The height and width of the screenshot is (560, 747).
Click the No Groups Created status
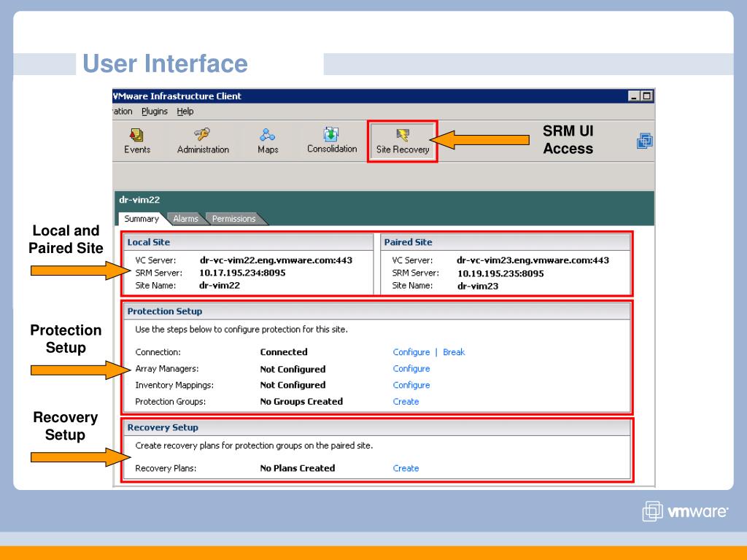point(301,402)
